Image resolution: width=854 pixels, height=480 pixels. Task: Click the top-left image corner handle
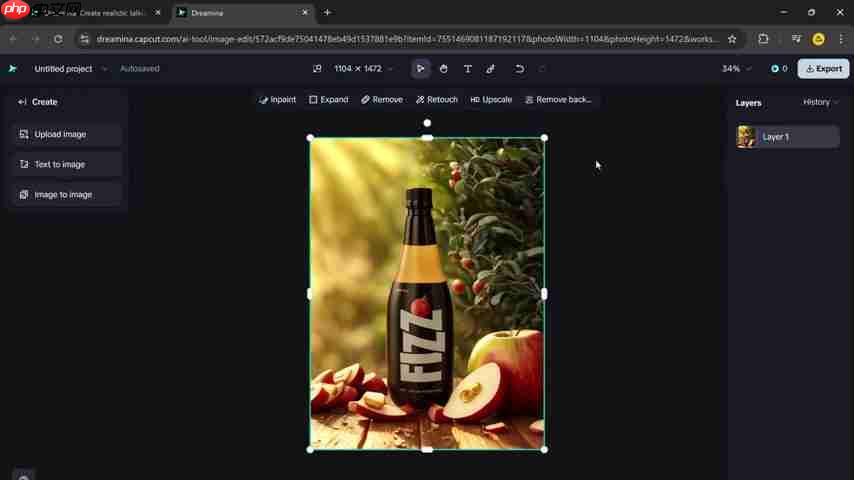point(310,138)
